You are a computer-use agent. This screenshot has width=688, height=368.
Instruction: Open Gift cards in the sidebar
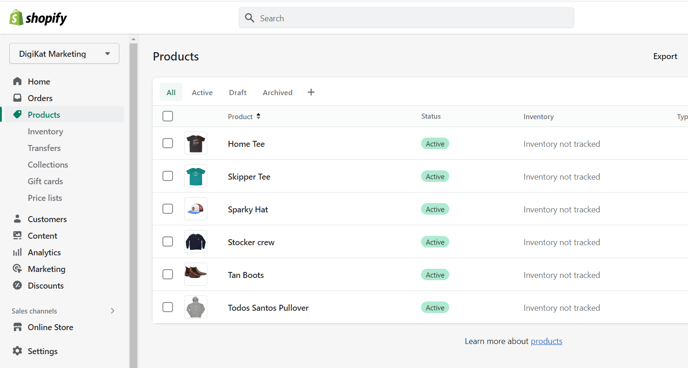coord(45,182)
